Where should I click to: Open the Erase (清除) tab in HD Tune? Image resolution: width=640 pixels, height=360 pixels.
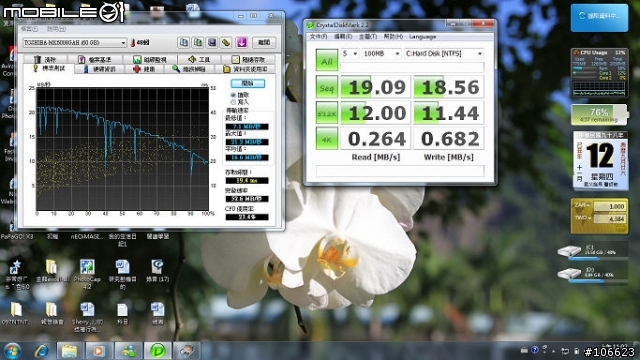[45, 60]
